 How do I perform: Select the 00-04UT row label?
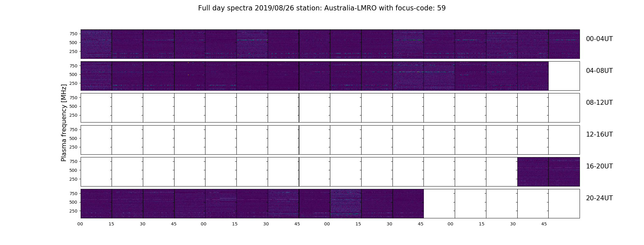tap(599, 39)
